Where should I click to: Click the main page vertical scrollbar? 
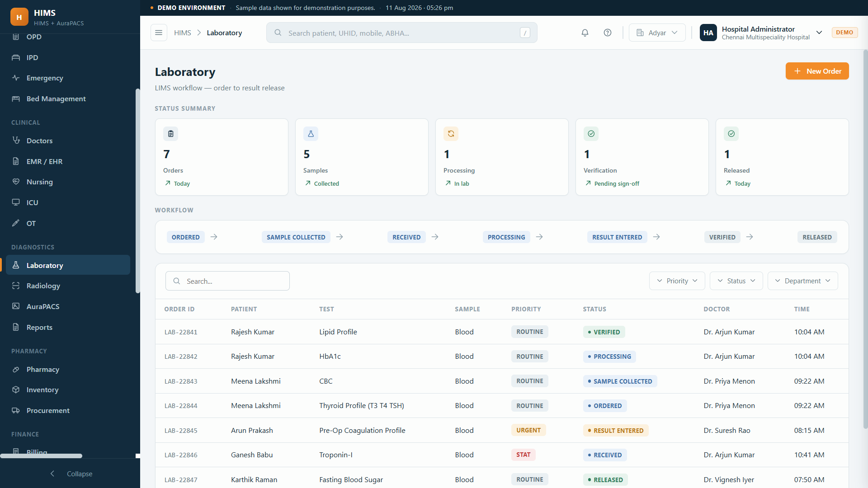pyautogui.click(x=865, y=239)
